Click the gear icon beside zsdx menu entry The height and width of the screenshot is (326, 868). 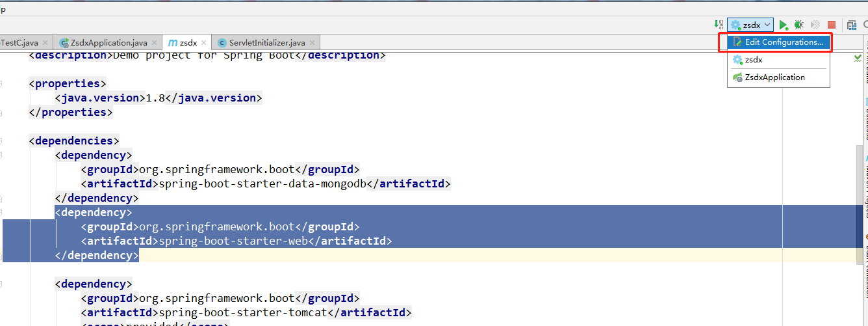[x=737, y=59]
